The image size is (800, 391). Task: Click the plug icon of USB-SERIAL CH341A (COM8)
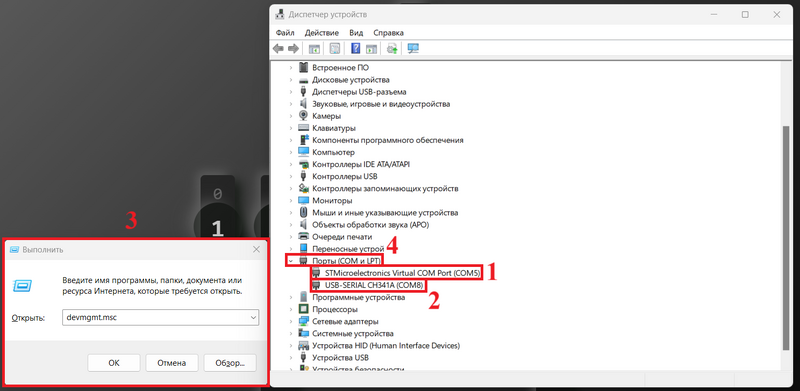click(x=316, y=285)
